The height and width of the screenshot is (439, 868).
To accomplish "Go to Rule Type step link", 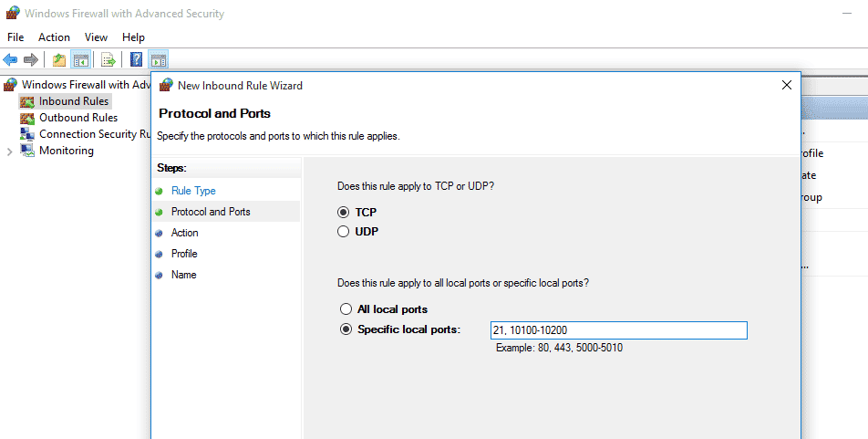I will coord(193,191).
